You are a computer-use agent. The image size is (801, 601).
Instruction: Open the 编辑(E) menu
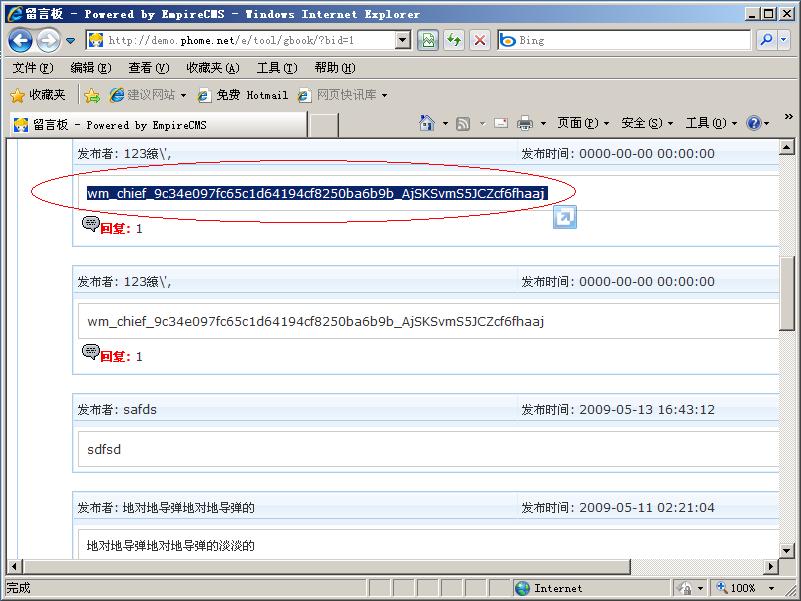click(x=91, y=68)
